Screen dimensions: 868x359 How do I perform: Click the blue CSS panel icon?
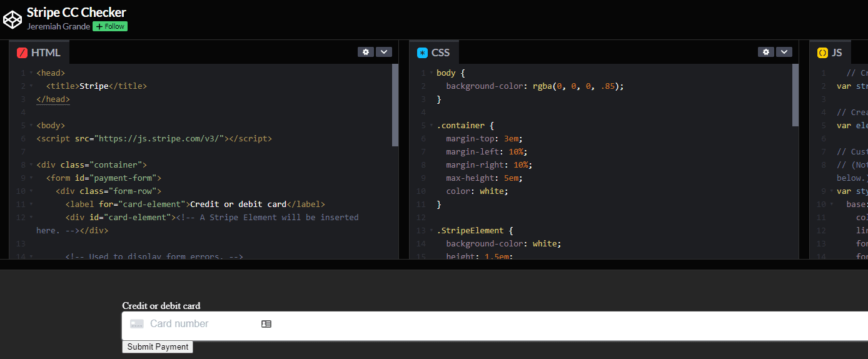coord(422,53)
